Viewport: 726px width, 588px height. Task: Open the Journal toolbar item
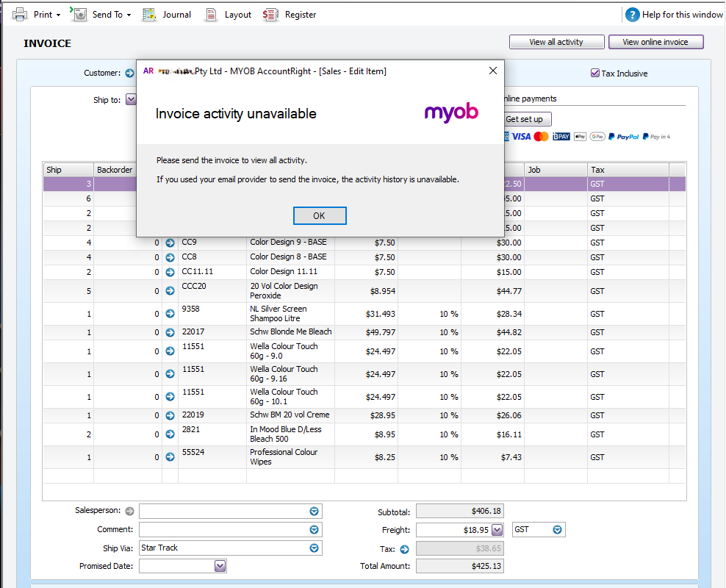tap(167, 14)
